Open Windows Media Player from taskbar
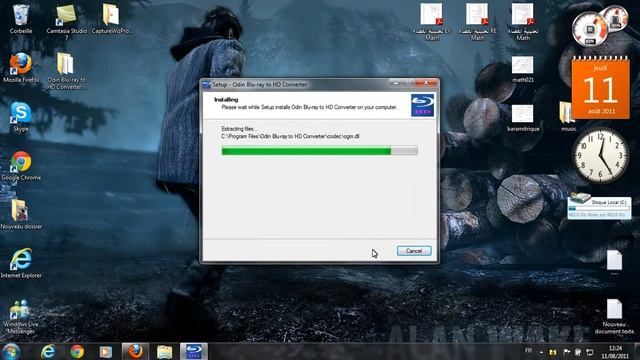 [x=105, y=351]
